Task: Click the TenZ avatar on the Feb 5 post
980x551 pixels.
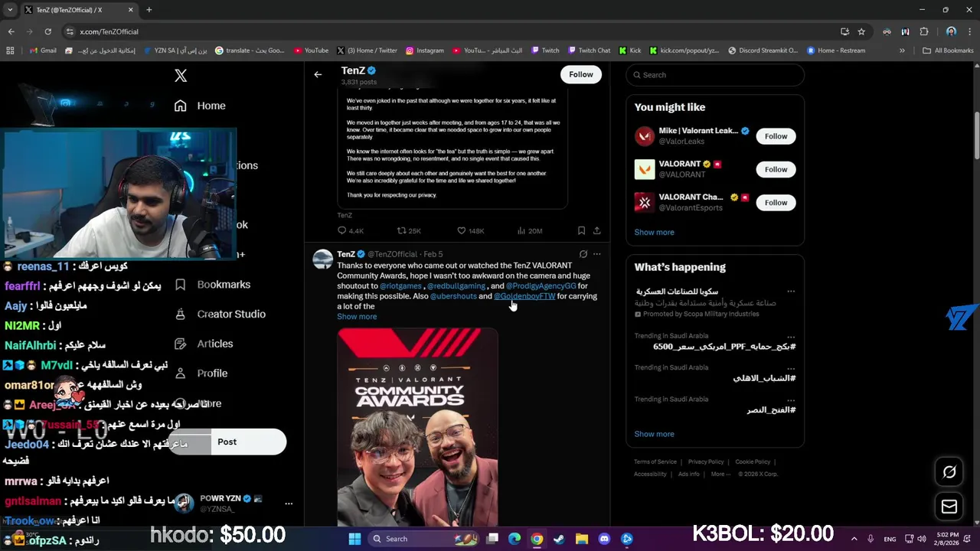Action: (323, 259)
